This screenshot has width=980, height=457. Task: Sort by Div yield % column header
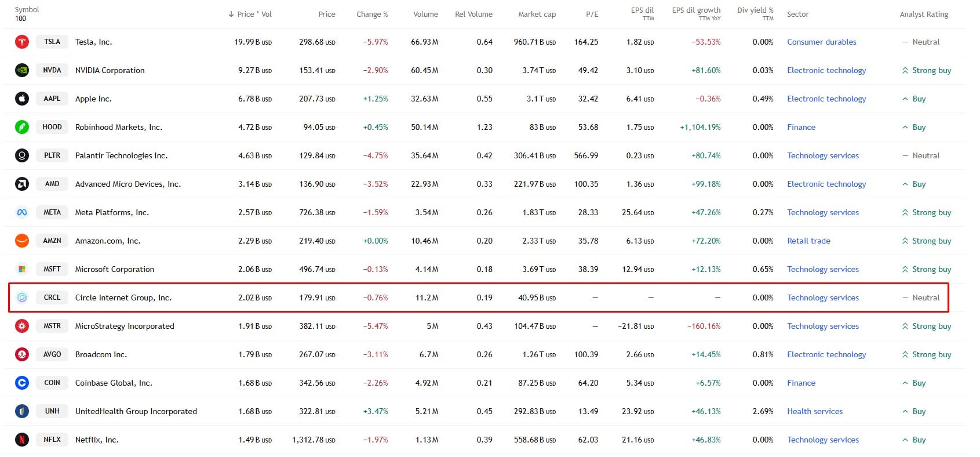coord(755,14)
